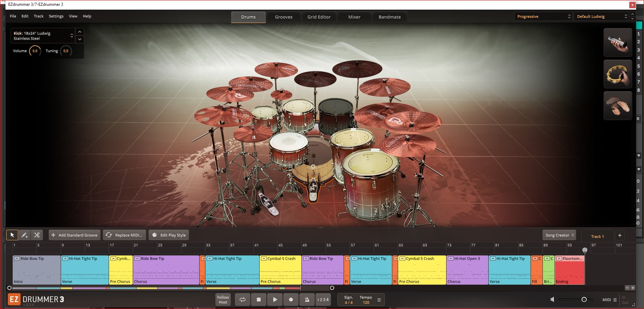Click the tambourine percussion thumbnail
The image size is (644, 309).
618,74
